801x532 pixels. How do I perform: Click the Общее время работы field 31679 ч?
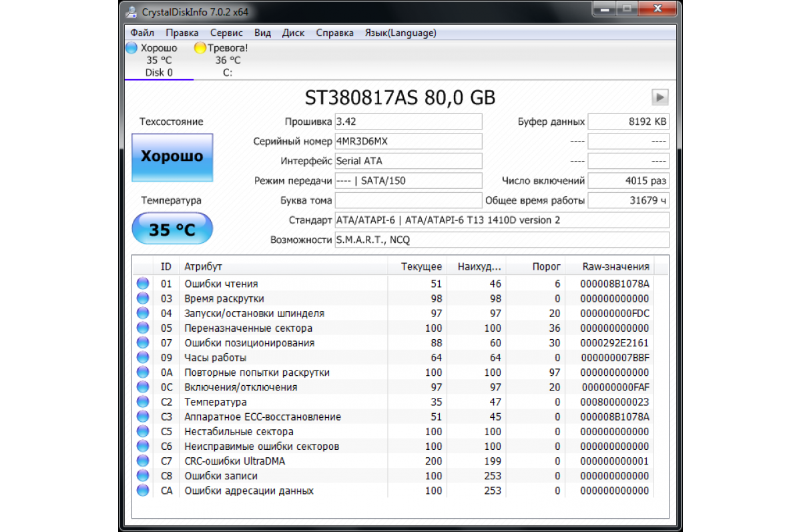[629, 200]
